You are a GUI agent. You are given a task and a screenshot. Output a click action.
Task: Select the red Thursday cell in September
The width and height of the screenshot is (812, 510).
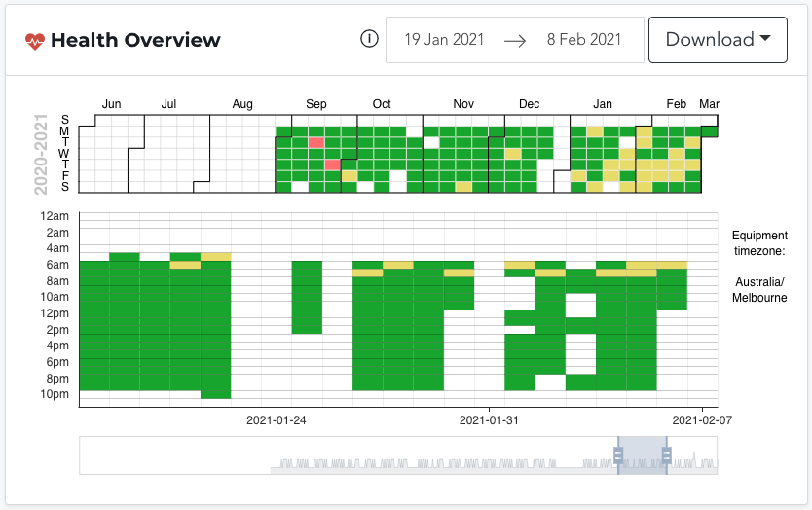333,164
